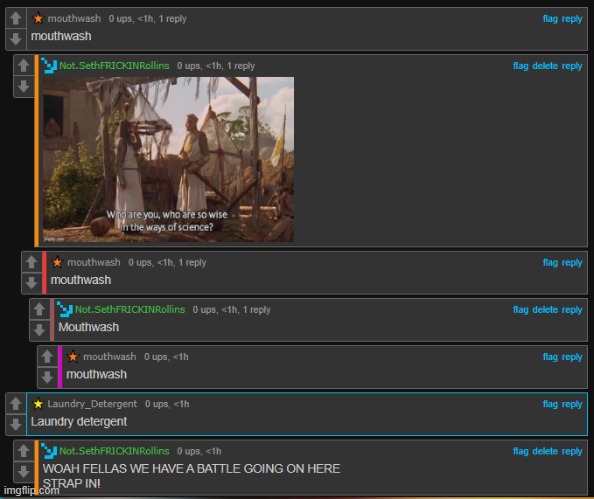Flag the capitalized Mouthwash comment
This screenshot has height=499, width=594.
point(520,310)
